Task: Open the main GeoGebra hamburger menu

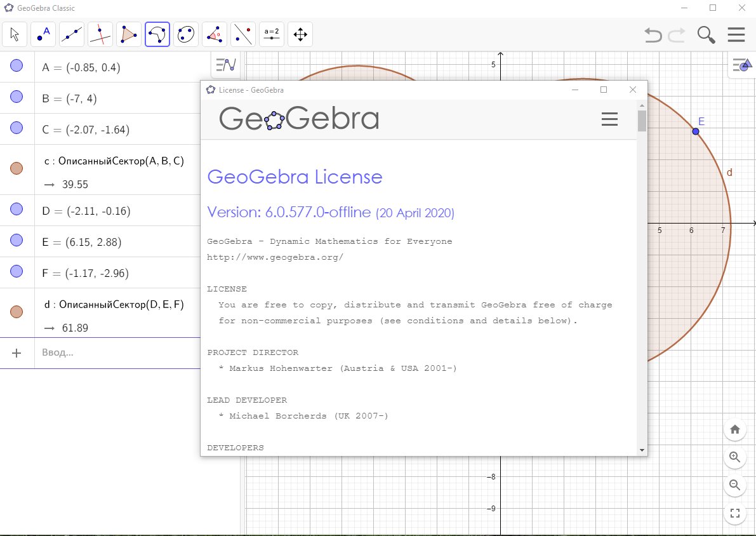Action: click(736, 34)
